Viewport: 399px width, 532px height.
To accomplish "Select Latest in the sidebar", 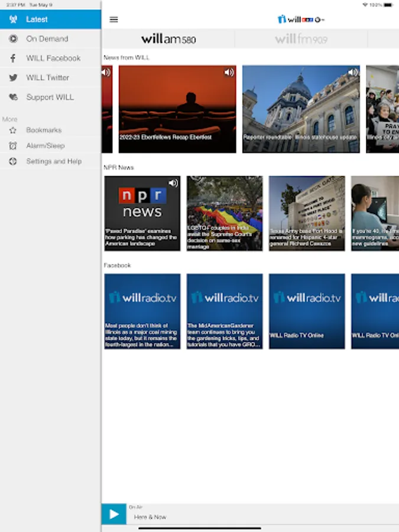I will tap(50, 20).
